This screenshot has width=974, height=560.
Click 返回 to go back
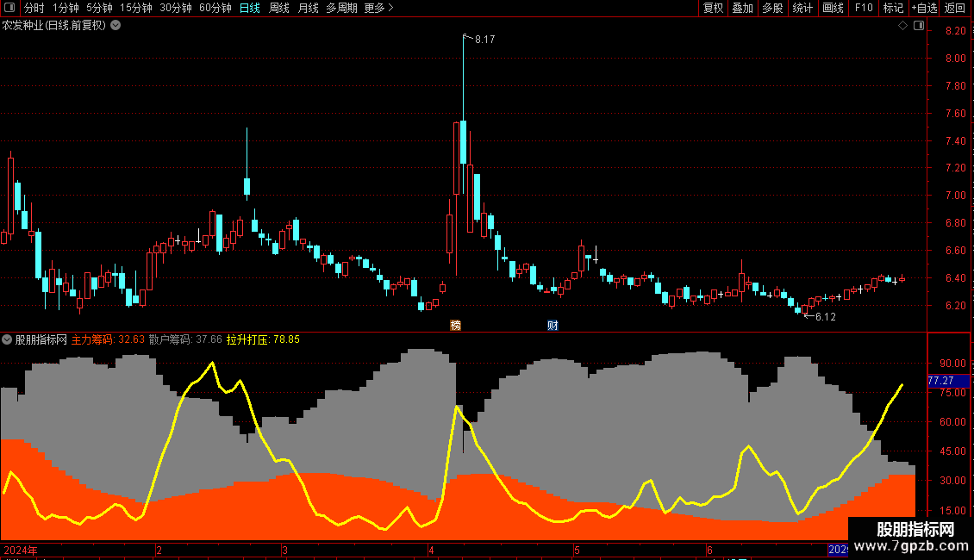(955, 8)
